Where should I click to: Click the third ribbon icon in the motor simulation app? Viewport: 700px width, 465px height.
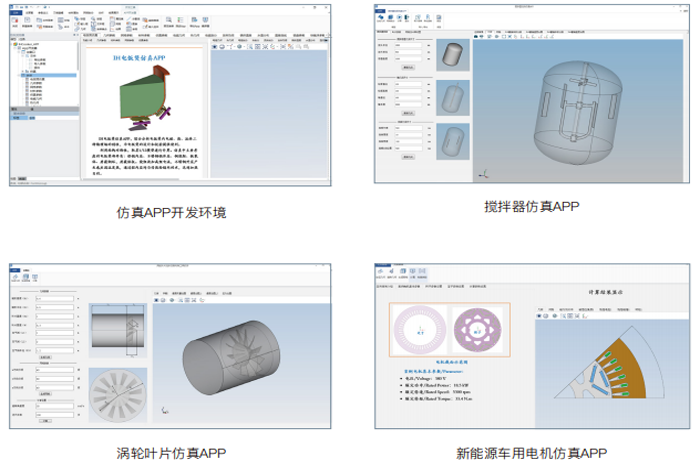tap(403, 272)
